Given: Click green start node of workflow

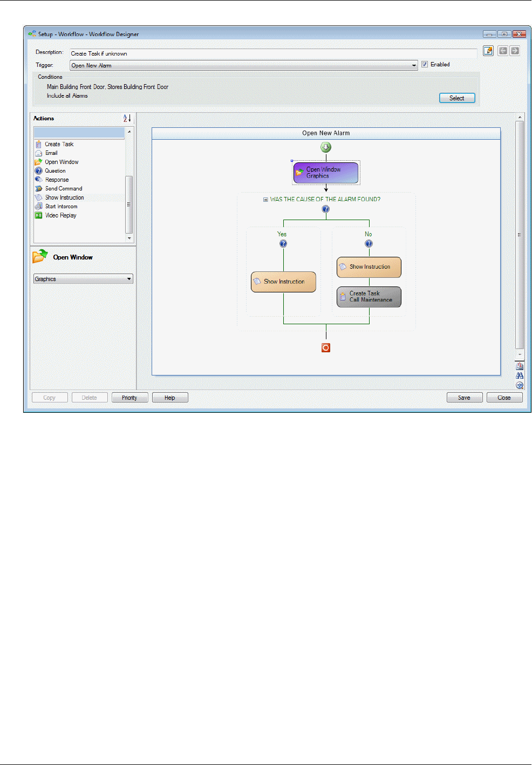Looking at the screenshot, I should click(x=326, y=147).
